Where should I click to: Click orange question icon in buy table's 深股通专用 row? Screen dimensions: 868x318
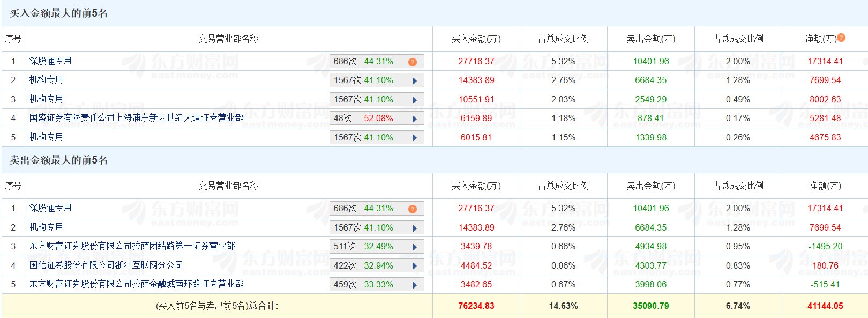coord(412,62)
